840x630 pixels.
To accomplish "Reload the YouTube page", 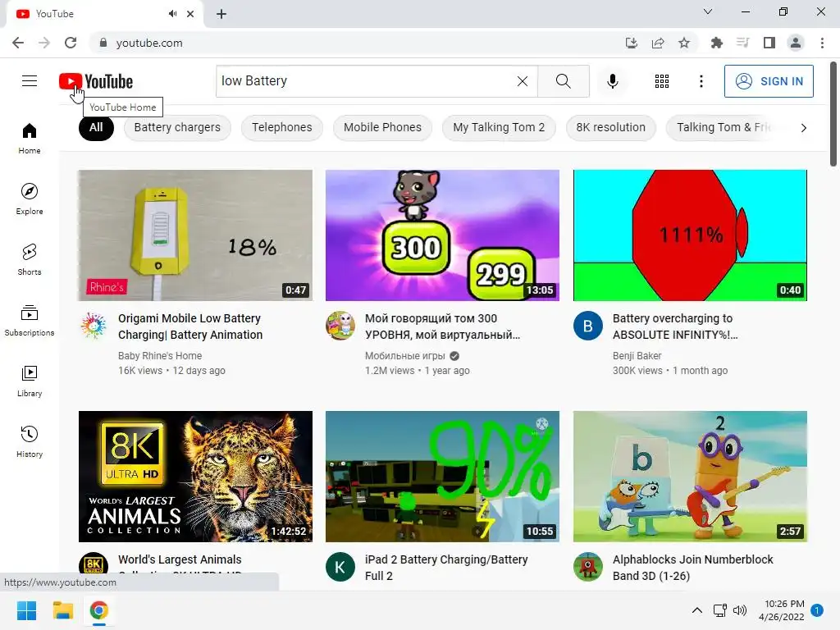I will (x=71, y=43).
